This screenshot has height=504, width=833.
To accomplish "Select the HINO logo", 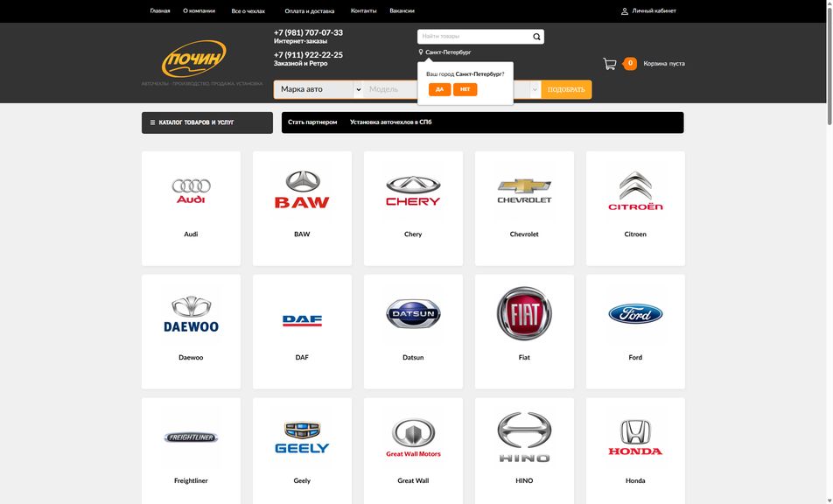I will (x=524, y=437).
